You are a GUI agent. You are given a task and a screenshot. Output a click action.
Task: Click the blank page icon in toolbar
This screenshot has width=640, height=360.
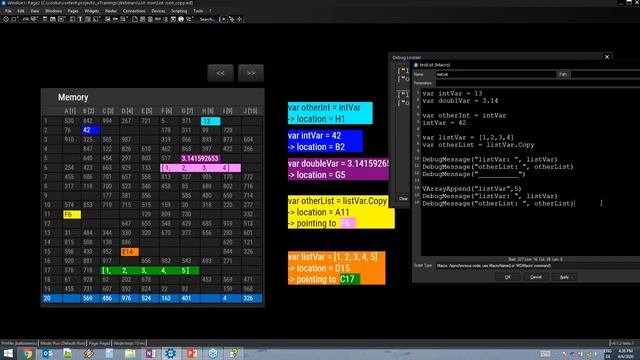click(x=135, y=19)
